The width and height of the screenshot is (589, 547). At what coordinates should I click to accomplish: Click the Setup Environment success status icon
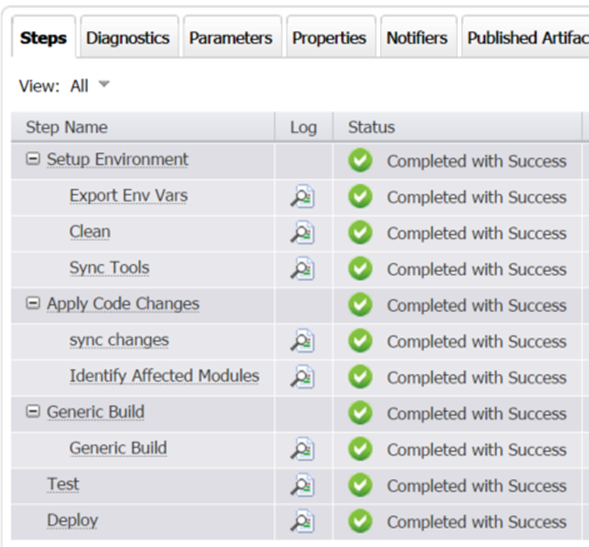pyautogui.click(x=360, y=160)
